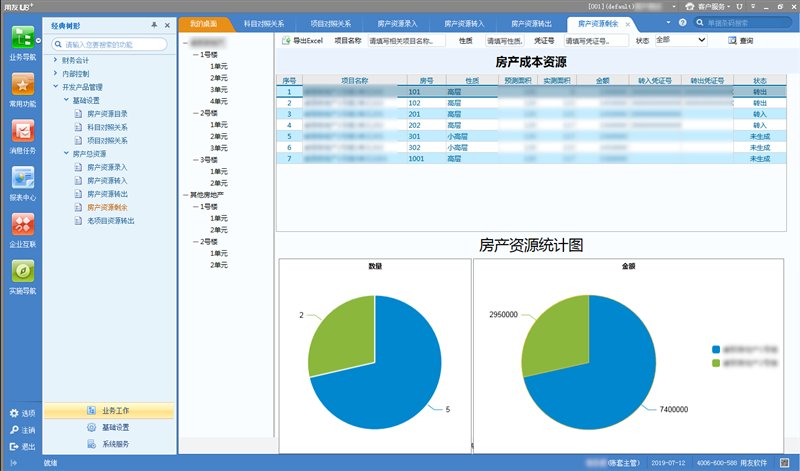Click the 退出 exit icon
The image size is (800, 471).
(14, 447)
